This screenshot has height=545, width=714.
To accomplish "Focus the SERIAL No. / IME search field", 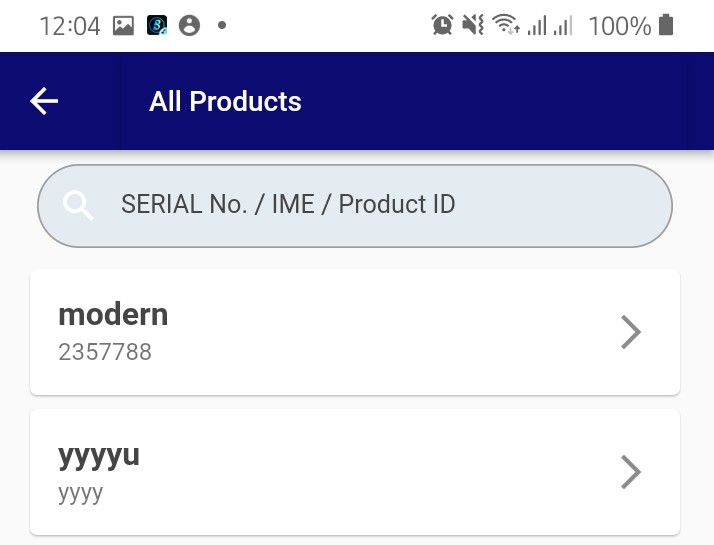I will coord(355,206).
